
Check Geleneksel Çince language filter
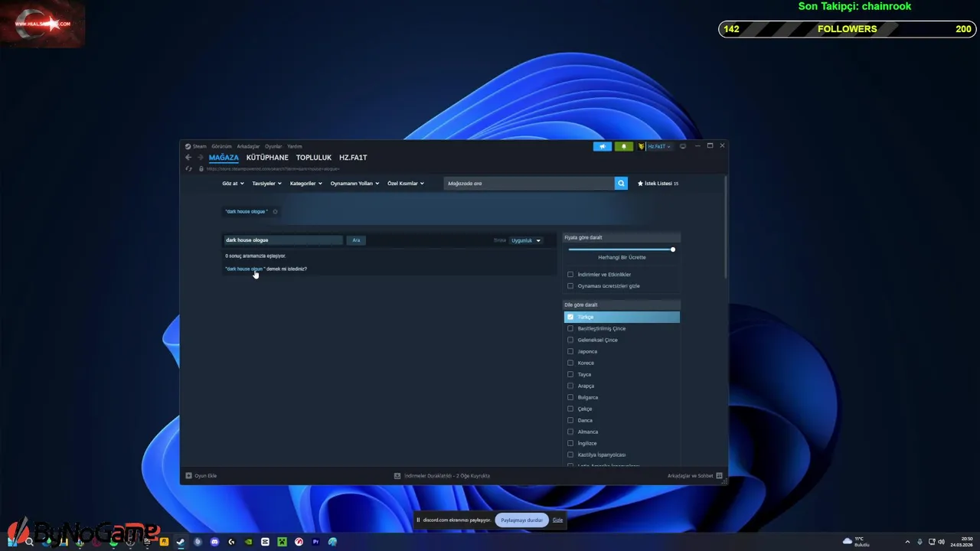[x=570, y=340]
